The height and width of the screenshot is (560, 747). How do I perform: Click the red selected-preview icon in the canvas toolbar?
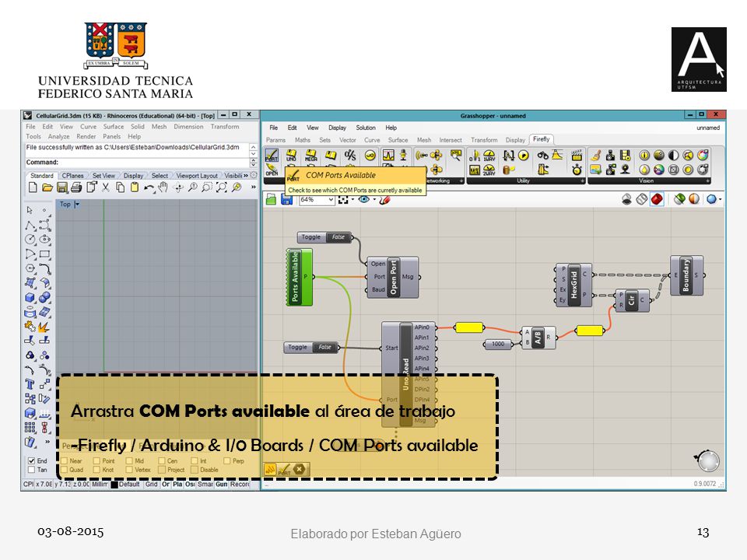coord(657,199)
